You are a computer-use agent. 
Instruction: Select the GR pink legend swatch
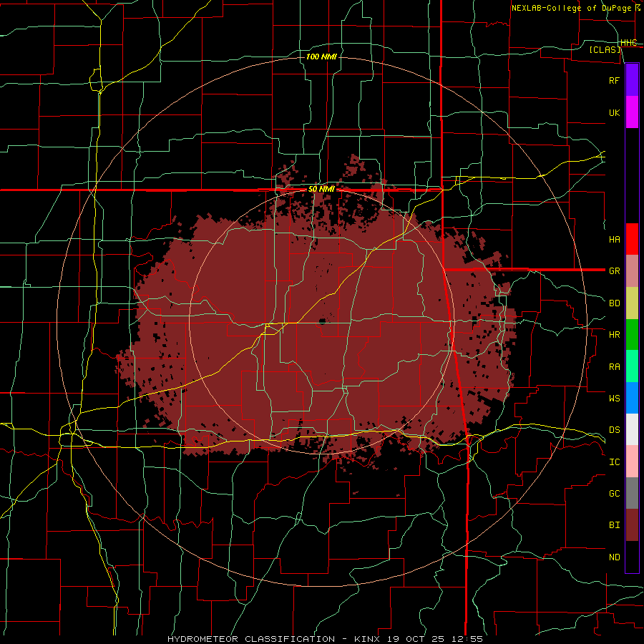632,270
